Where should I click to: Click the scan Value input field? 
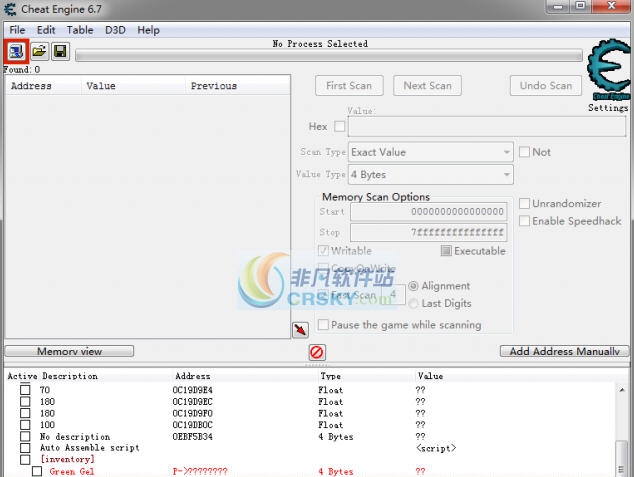tap(486, 127)
